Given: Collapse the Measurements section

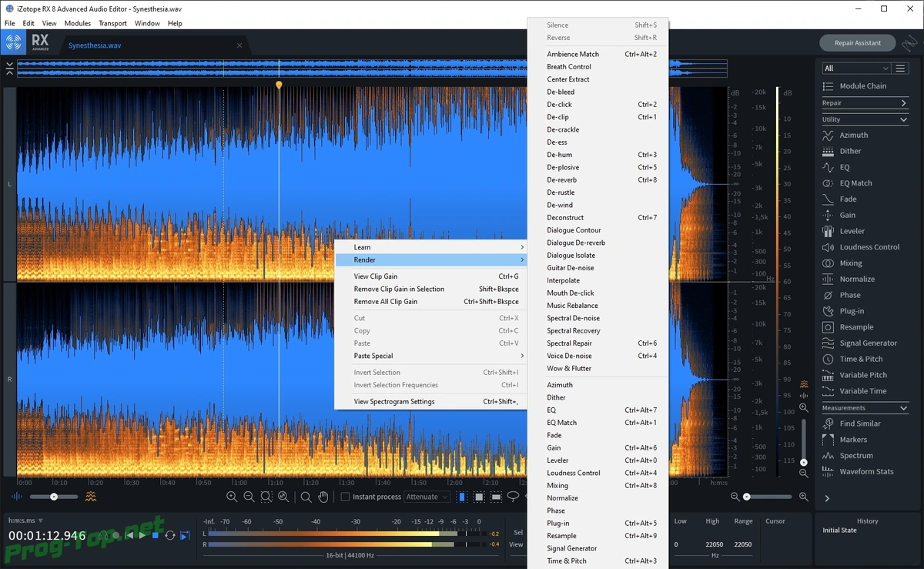Looking at the screenshot, I should [865, 408].
